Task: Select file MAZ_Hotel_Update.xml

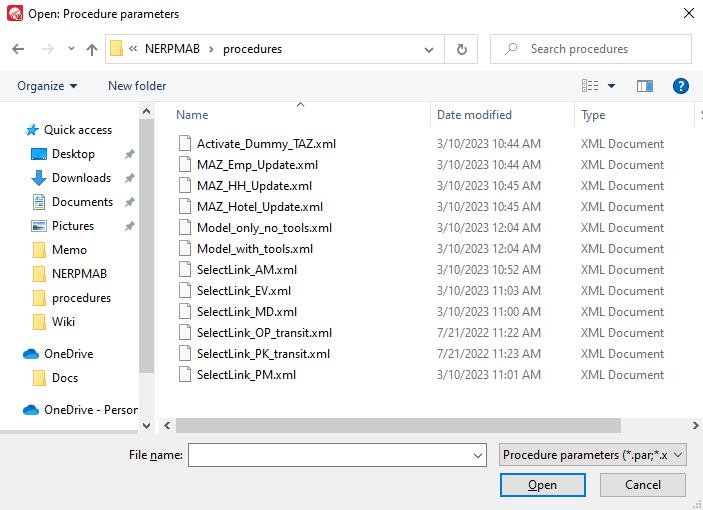Action: point(260,207)
